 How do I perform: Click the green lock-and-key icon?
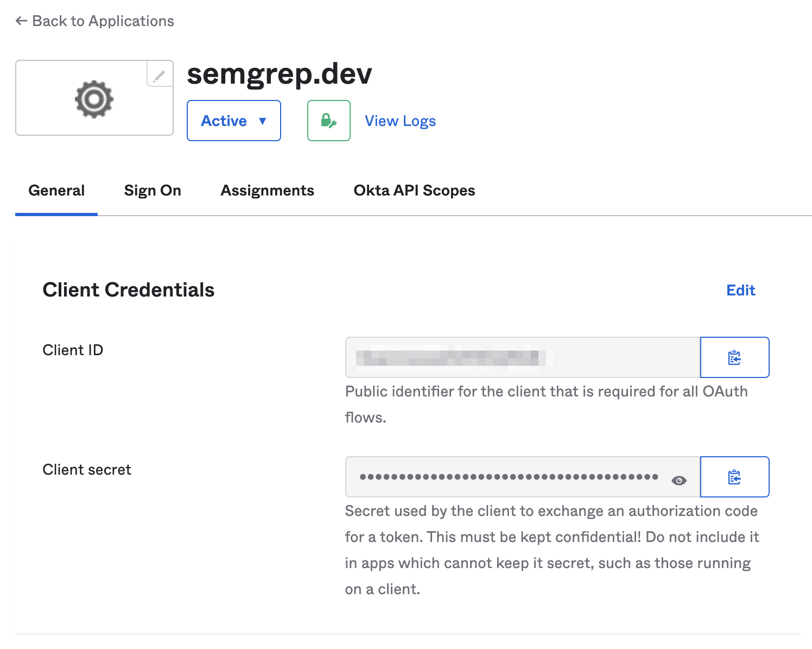(x=328, y=121)
